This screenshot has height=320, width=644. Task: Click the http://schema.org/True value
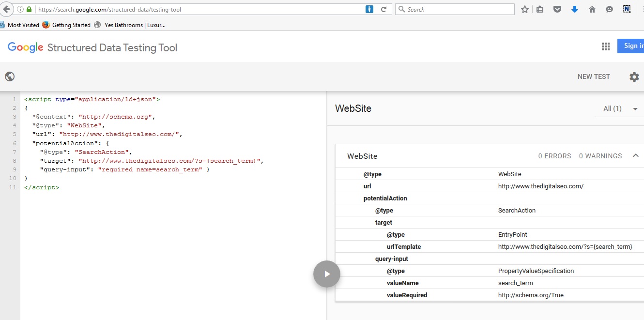(531, 295)
